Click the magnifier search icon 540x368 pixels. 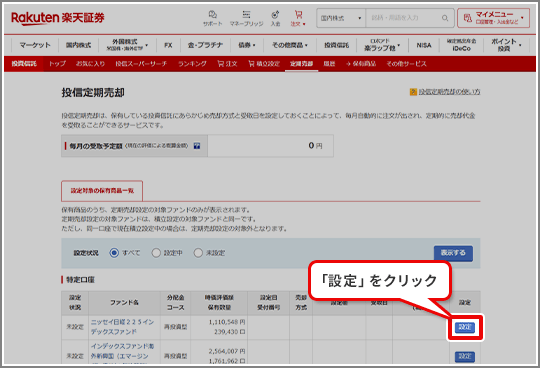tap(445, 18)
